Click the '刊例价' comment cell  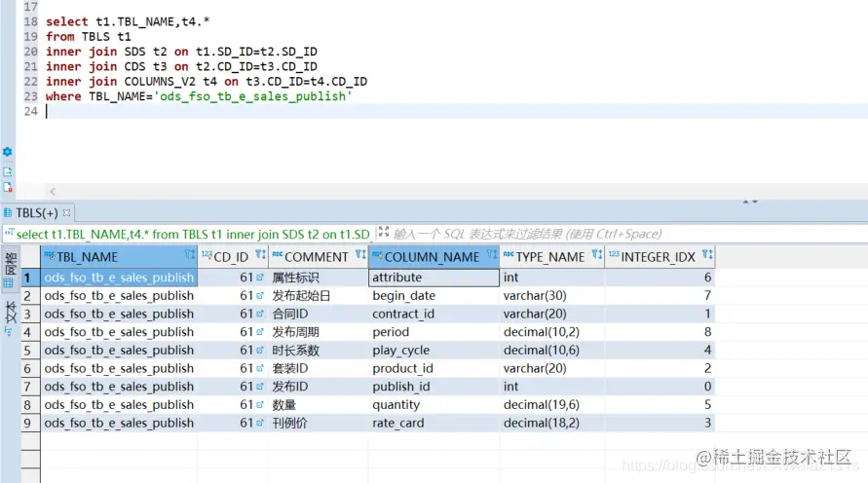click(x=319, y=423)
